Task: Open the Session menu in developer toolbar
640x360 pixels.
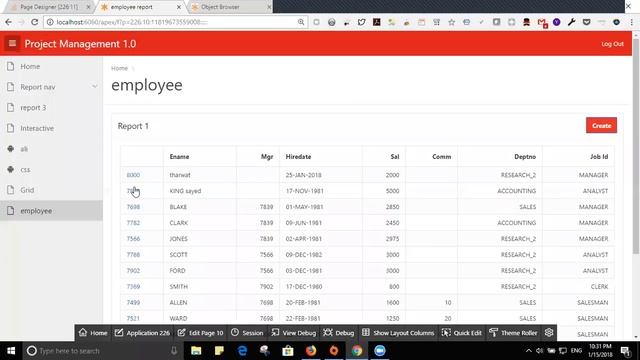Action: [247, 333]
